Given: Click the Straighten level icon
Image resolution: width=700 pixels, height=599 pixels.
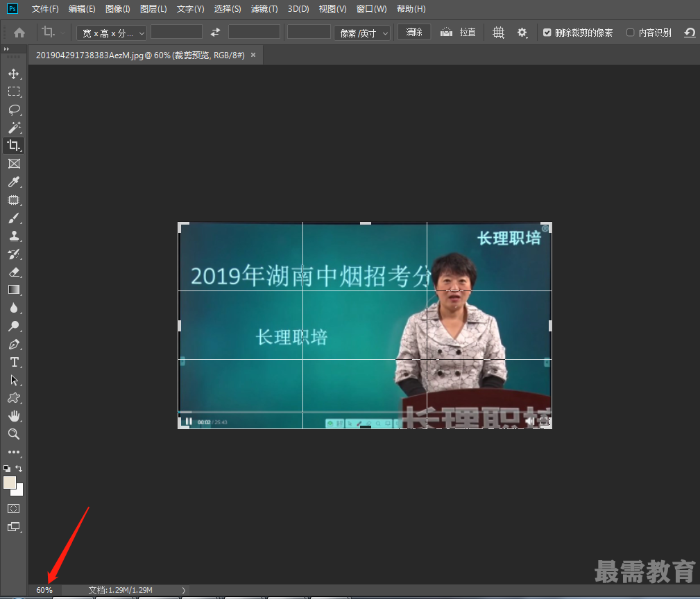Looking at the screenshot, I should pyautogui.click(x=446, y=33).
